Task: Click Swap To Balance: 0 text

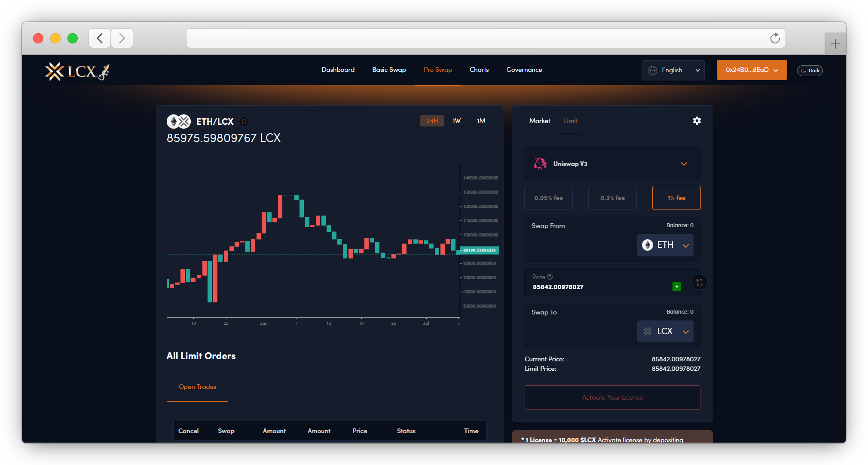Action: click(680, 312)
